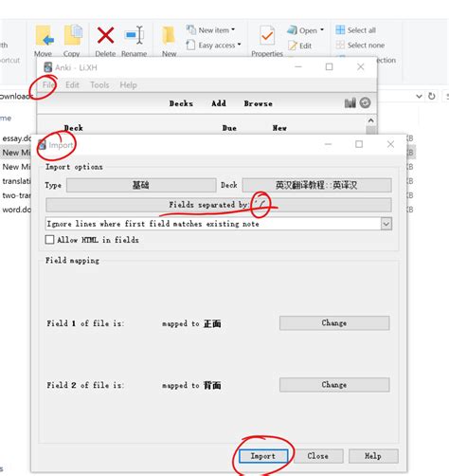449x476 pixels.
Task: Open the Anki File menu
Action: [x=48, y=84]
